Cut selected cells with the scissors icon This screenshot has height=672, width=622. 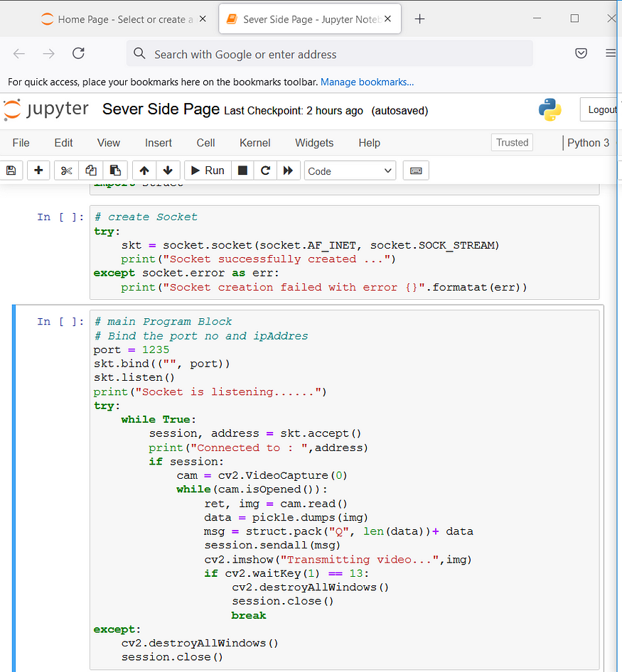(67, 170)
